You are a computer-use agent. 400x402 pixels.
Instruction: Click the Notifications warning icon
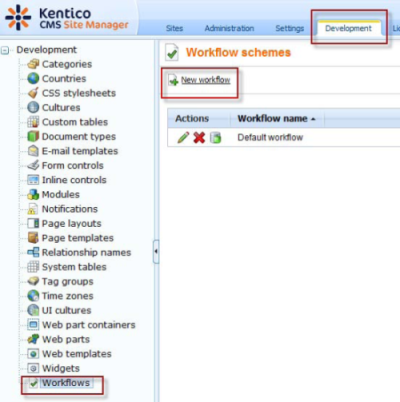tap(33, 209)
